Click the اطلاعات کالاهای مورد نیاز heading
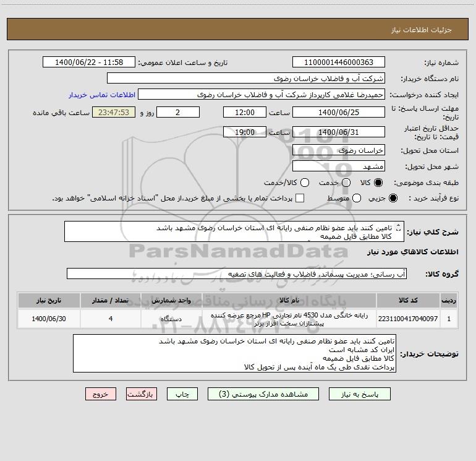The image size is (476, 461). (412, 252)
